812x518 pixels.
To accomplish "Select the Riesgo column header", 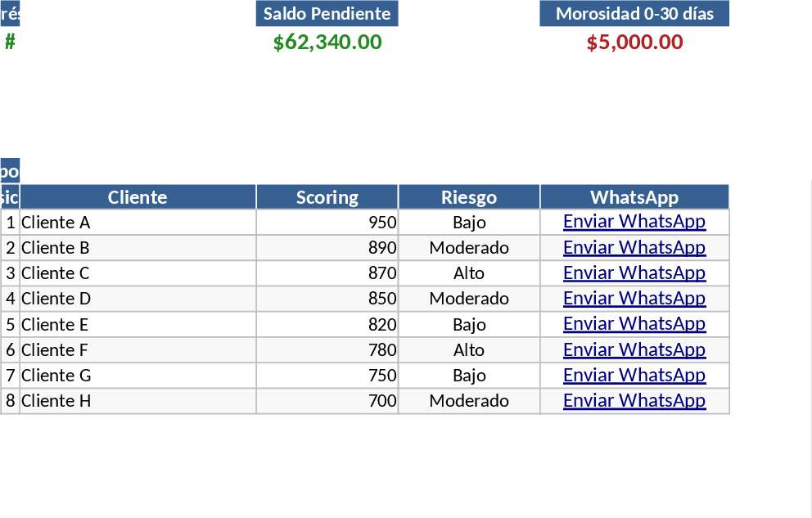I will [468, 197].
